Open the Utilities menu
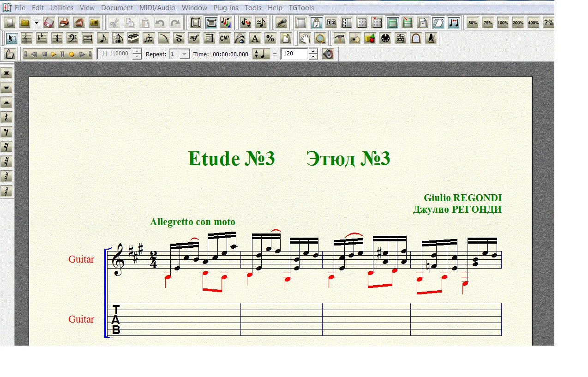This screenshot has height=377, width=588. point(62,8)
